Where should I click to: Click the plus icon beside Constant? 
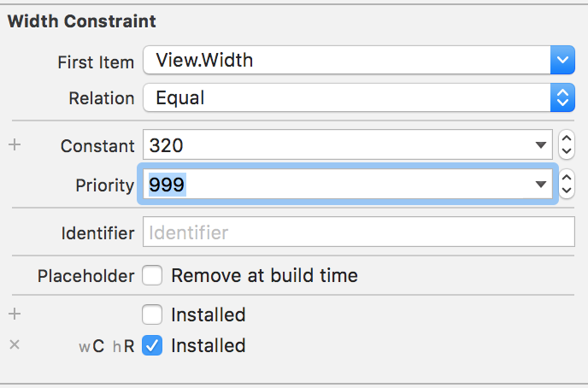point(14,145)
